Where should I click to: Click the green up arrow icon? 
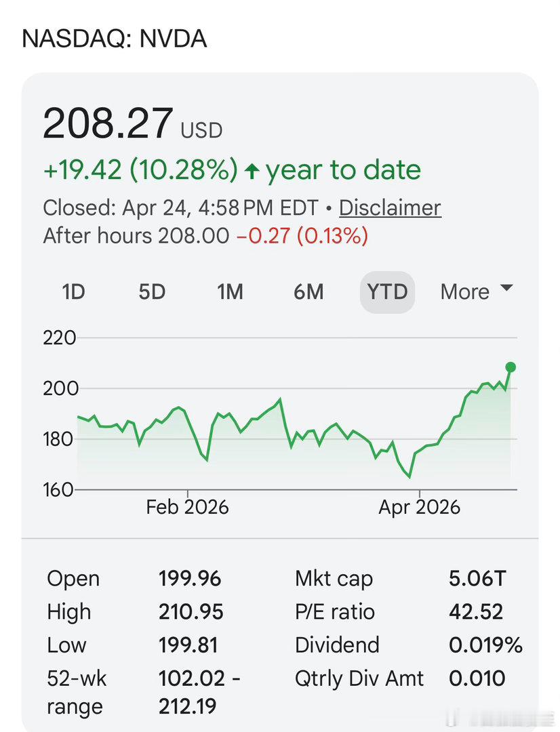tap(252, 171)
